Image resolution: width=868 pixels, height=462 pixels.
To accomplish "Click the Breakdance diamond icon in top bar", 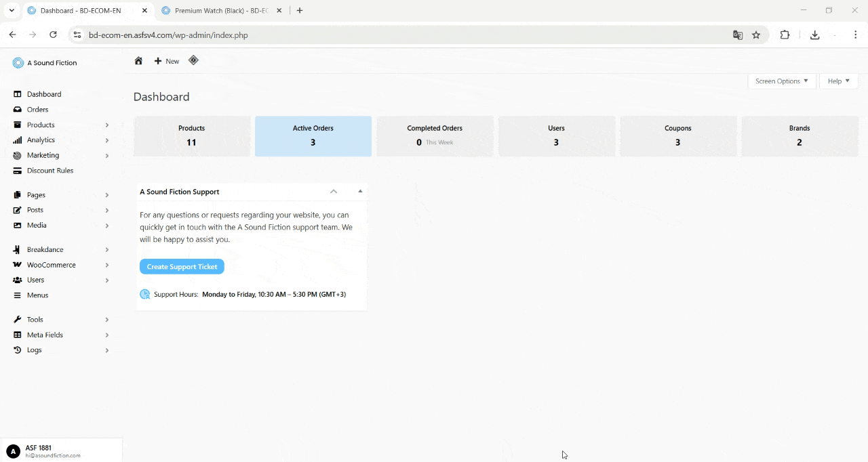I will [x=193, y=60].
